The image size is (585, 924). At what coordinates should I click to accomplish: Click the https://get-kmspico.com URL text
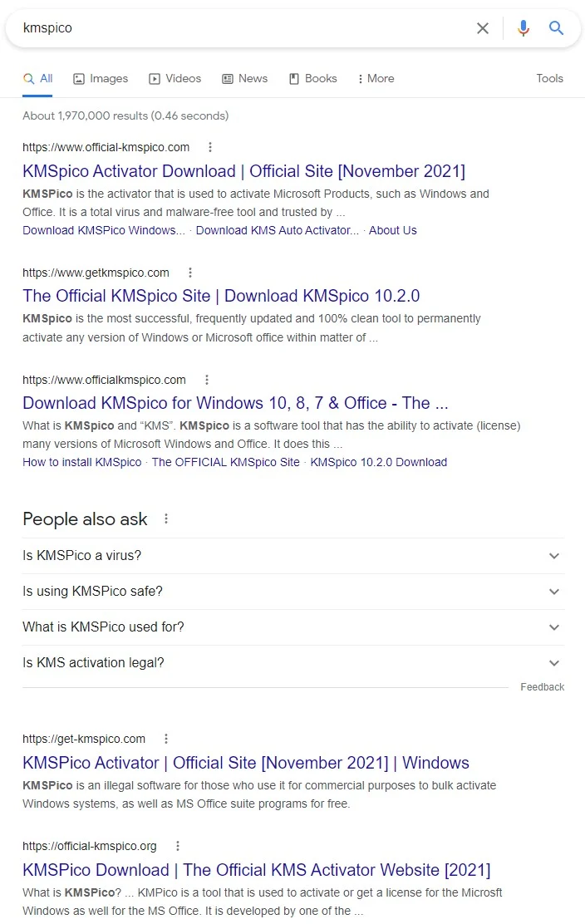(x=84, y=739)
